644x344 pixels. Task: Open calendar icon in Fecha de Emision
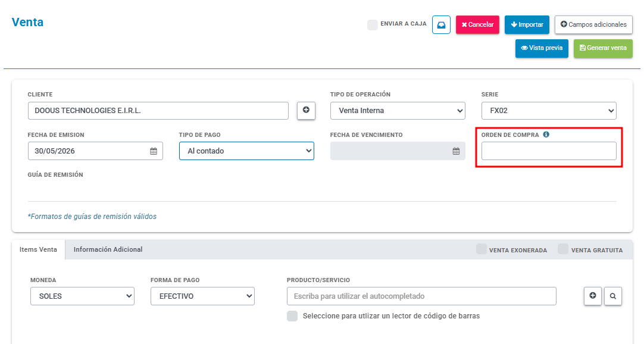(x=154, y=151)
